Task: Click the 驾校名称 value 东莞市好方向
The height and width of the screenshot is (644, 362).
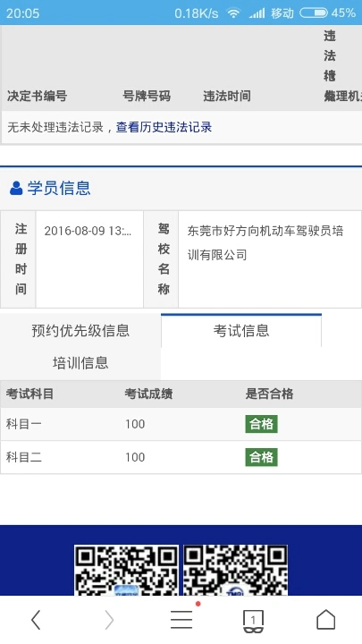Action: click(x=265, y=242)
